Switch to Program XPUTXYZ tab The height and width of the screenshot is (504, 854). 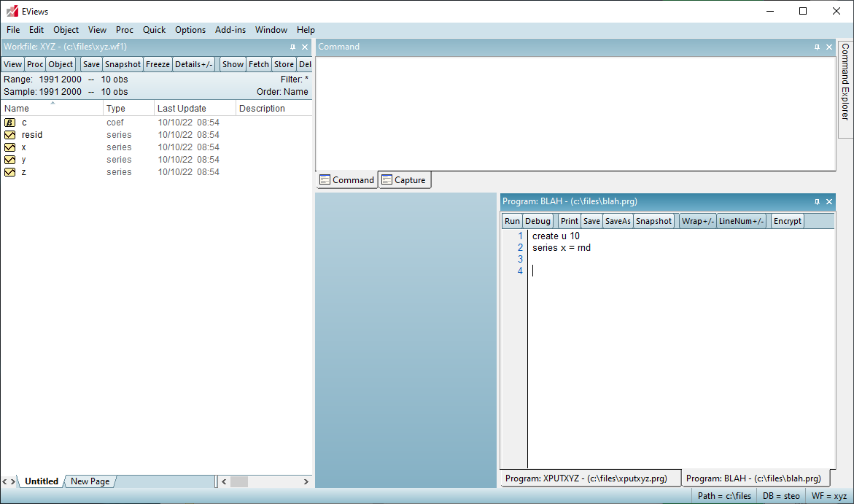[x=586, y=478]
